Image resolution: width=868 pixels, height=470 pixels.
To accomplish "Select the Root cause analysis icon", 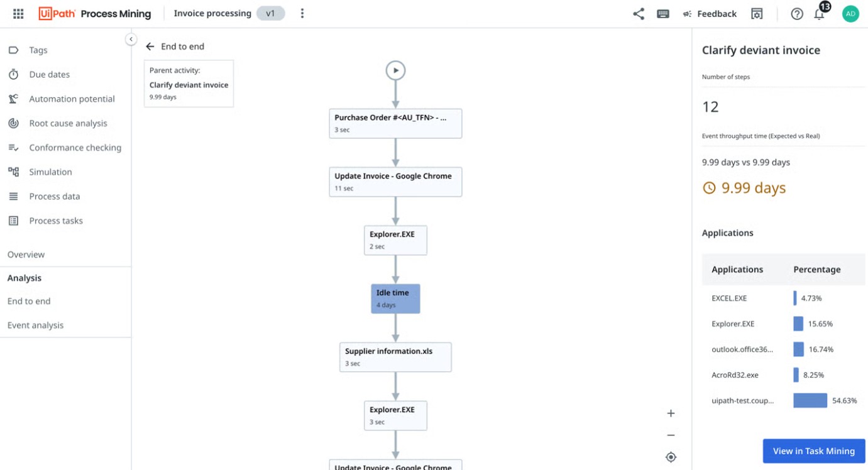I will [x=13, y=123].
